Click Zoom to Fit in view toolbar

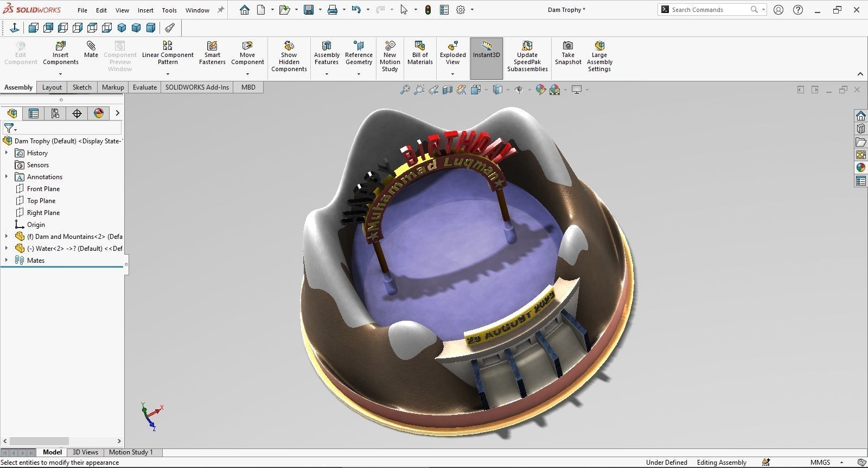click(405, 90)
